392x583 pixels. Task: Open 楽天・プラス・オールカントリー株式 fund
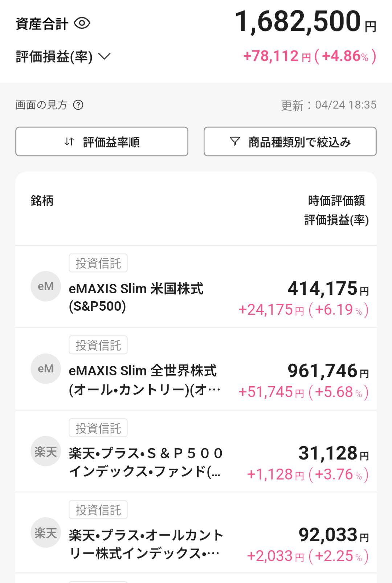tap(145, 544)
